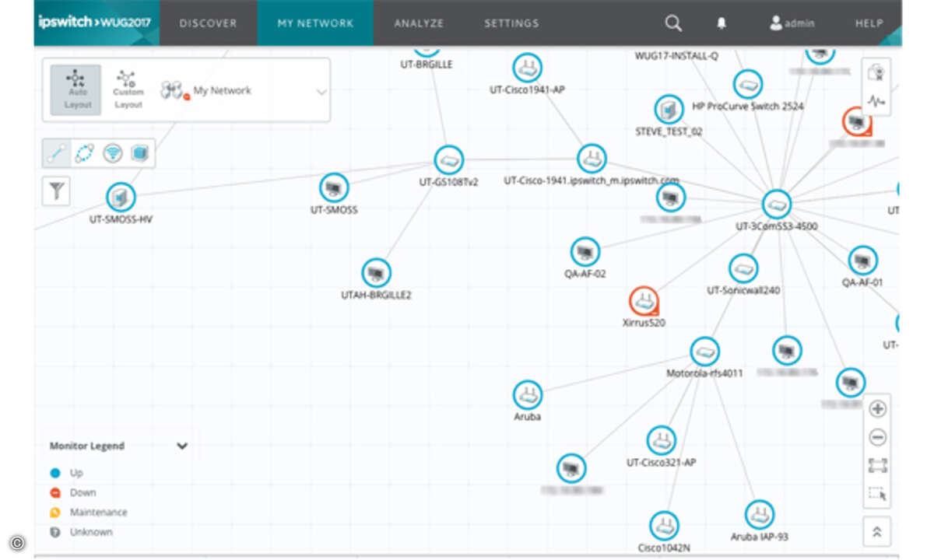Collapse the map controls with double chevron
934x560 pixels.
pos(877,531)
